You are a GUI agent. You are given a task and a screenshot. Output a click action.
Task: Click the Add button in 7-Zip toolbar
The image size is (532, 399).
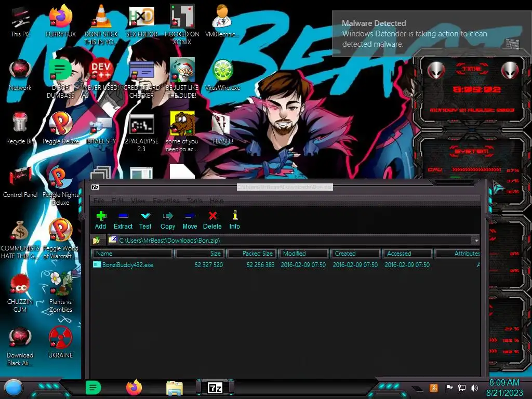[100, 220]
